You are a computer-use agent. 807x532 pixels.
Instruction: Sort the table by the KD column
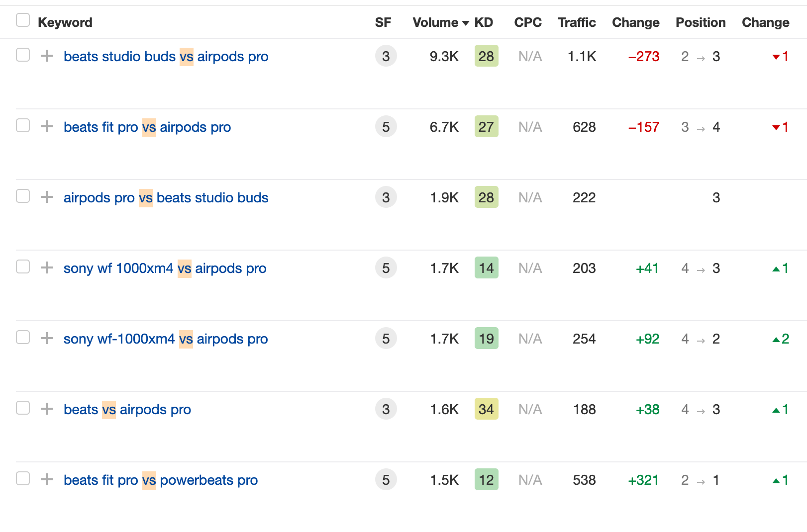pyautogui.click(x=484, y=22)
